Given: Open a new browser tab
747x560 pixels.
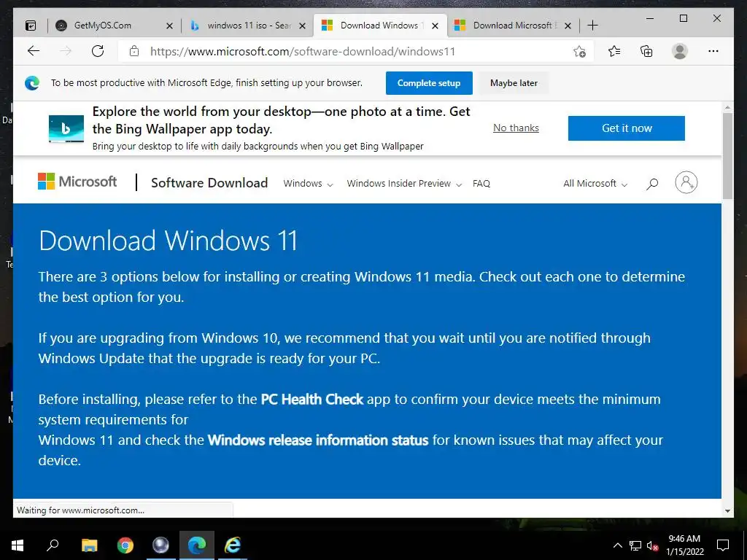Looking at the screenshot, I should 592,26.
